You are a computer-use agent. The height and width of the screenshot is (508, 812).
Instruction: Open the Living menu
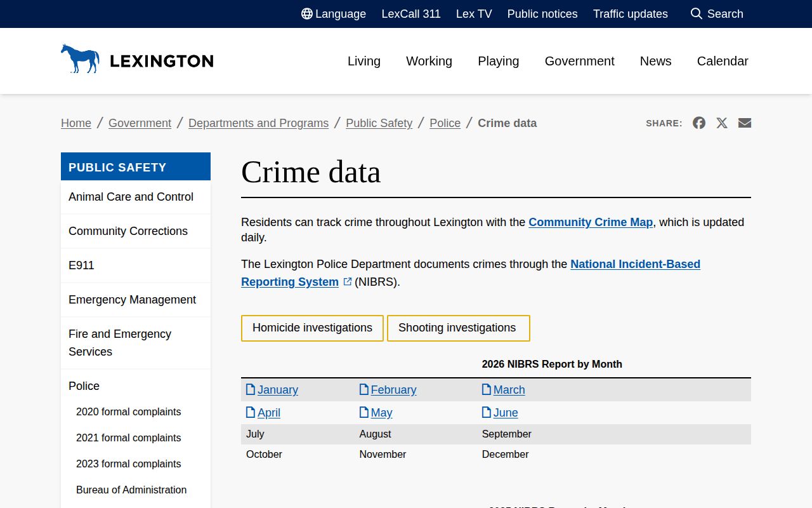pos(364,61)
